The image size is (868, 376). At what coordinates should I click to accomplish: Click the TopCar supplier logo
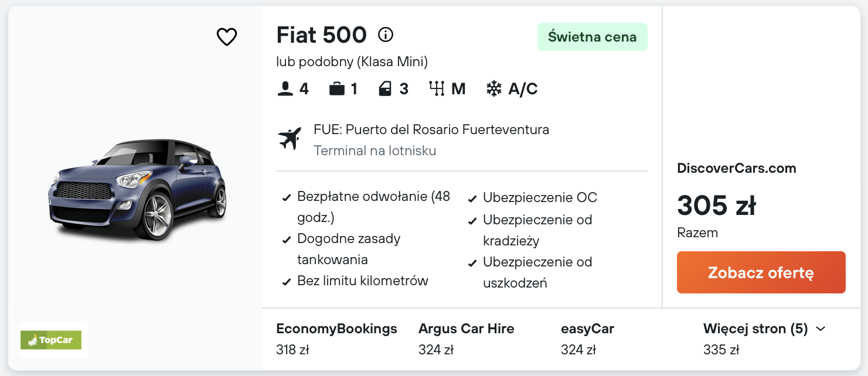pyautogui.click(x=51, y=340)
